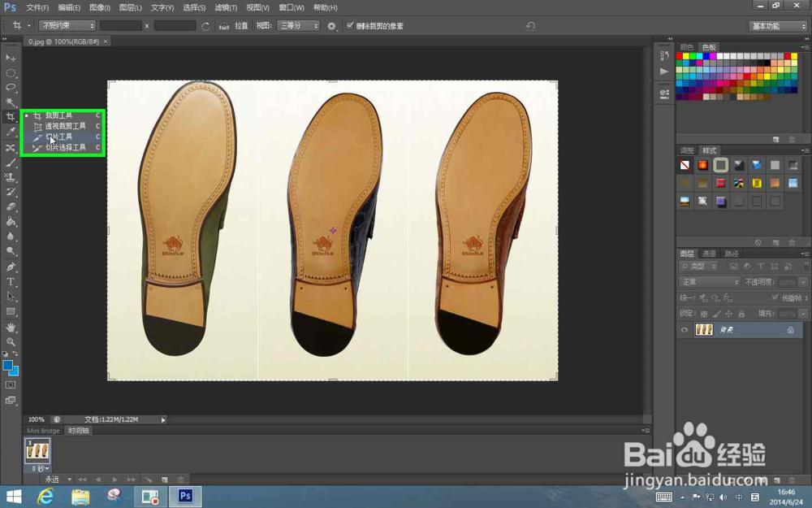Select the Rectangle shape tool
Image resolution: width=812 pixels, height=508 pixels.
11,311
